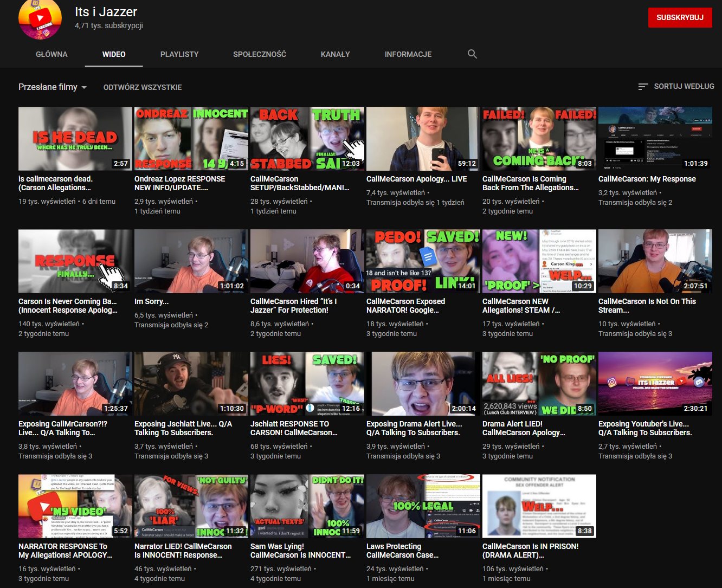Open the Jschlatt Live 1:10:30 thumbnail
The image size is (722, 588).
[191, 384]
